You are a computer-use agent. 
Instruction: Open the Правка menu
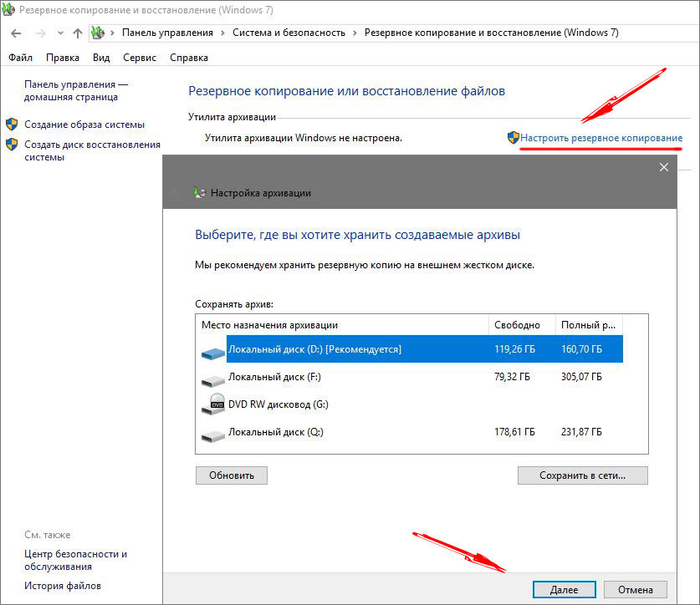pyautogui.click(x=63, y=58)
